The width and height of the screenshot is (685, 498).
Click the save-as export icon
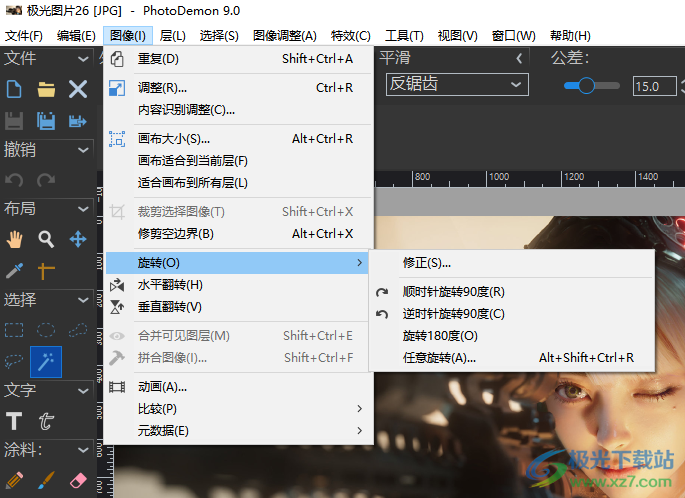(x=78, y=121)
